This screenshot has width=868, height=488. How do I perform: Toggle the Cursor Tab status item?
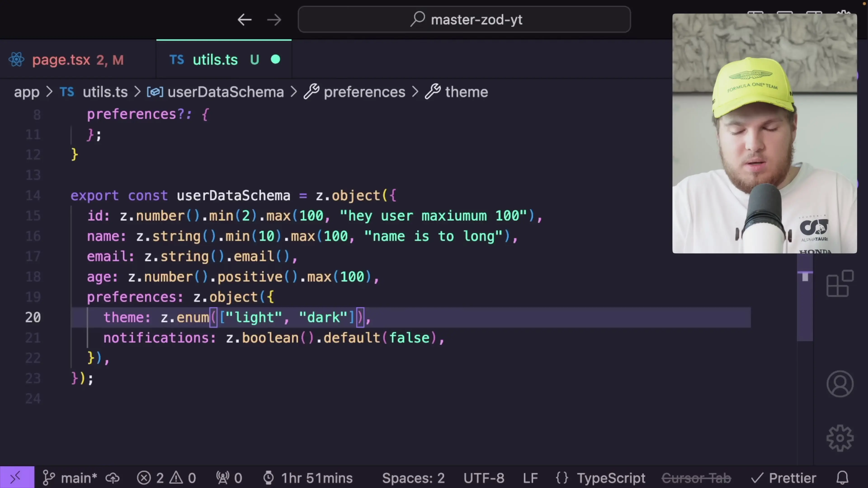[696, 478]
